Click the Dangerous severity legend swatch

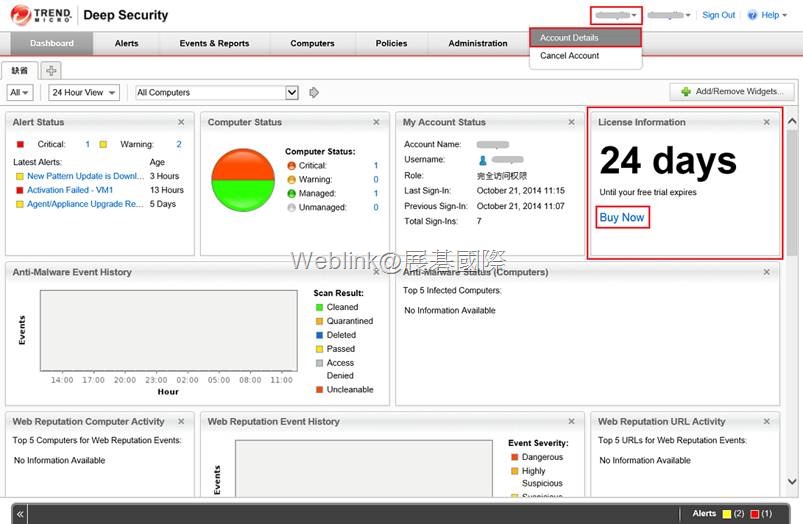[x=515, y=457]
